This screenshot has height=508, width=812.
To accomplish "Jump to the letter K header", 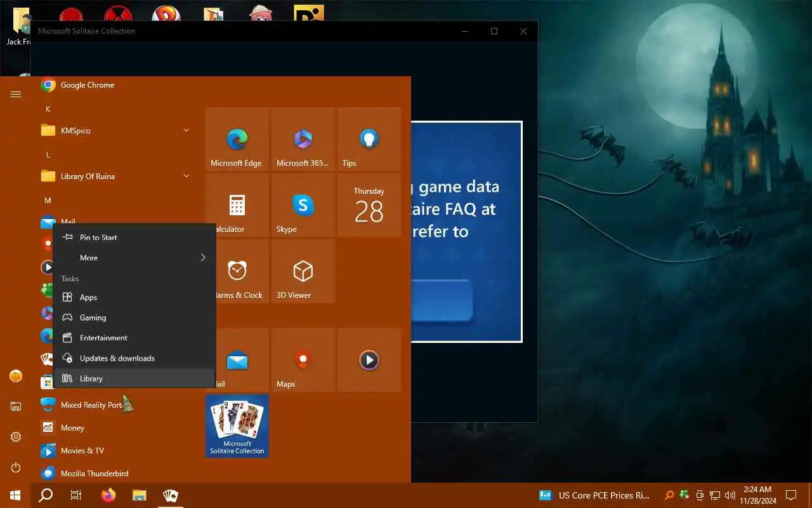I will 48,109.
